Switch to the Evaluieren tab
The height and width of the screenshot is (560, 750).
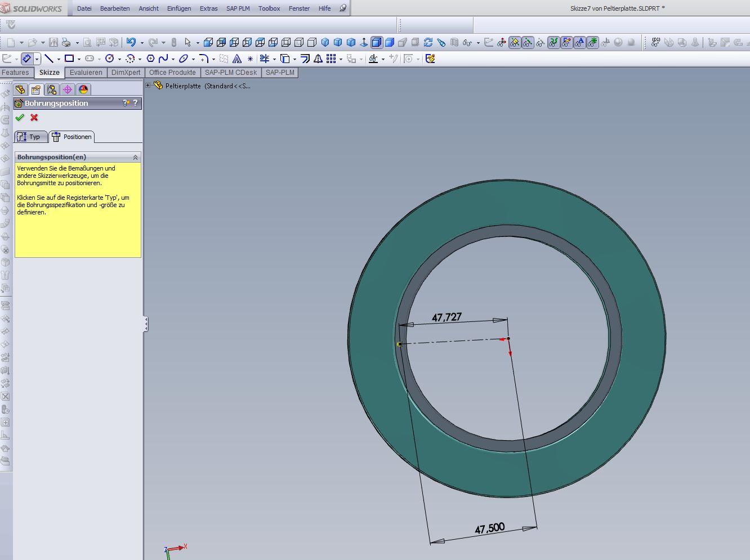coord(86,73)
